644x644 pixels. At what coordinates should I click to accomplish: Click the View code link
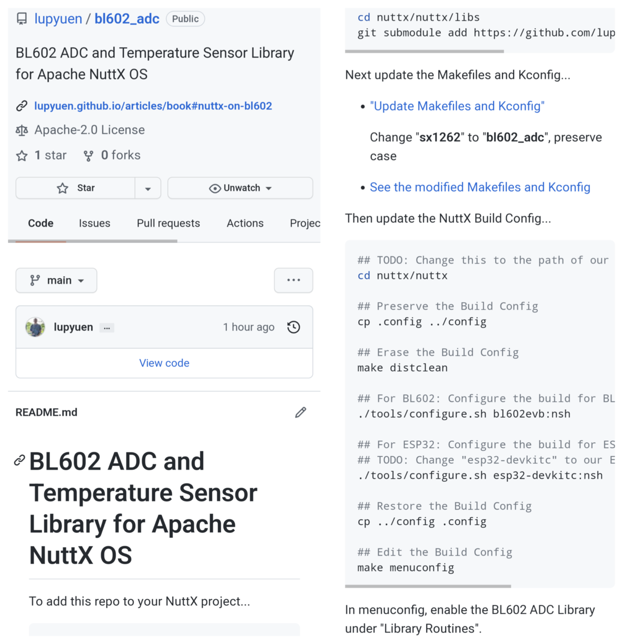tap(164, 363)
